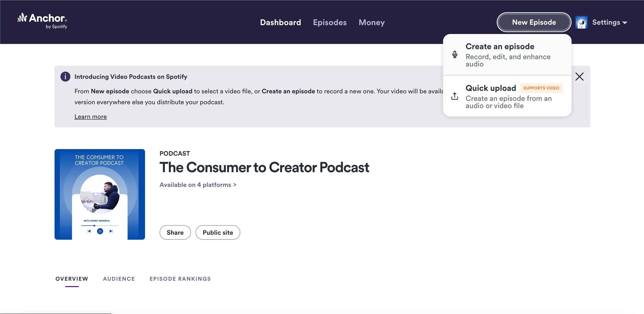Screen dimensions: 644x314
Task: Select the microphone icon for Create an episode
Action: tap(455, 55)
